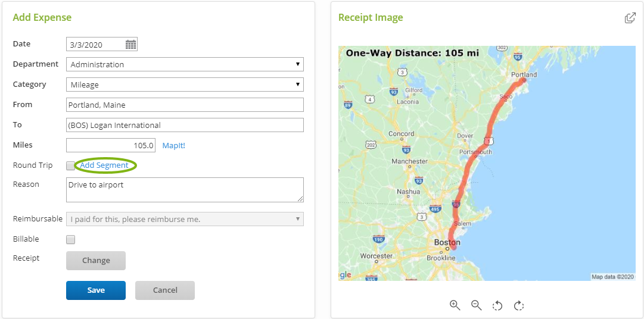
Task: Open the Reimbursable dropdown
Action: (x=185, y=219)
